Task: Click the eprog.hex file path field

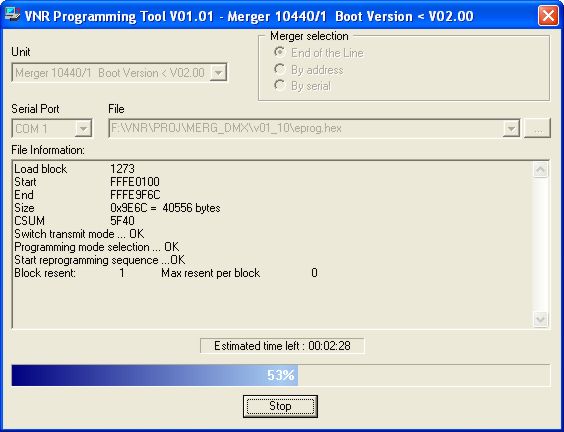Action: 306,128
